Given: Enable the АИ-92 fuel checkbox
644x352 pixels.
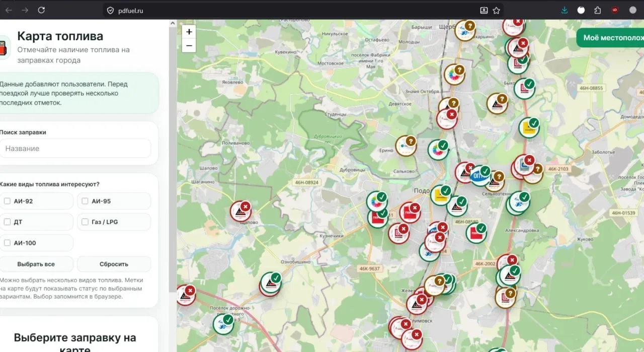Looking at the screenshot, I should 8,201.
